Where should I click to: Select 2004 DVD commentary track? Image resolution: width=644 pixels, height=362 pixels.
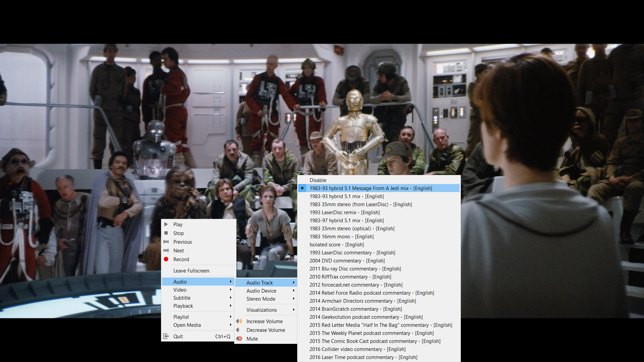point(379,260)
